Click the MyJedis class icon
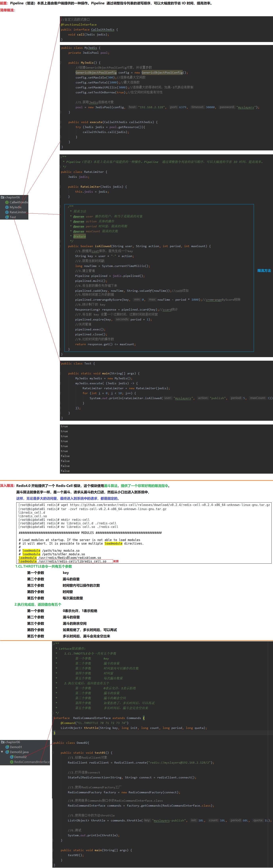Screen dimensions: 273x868 tap(7, 207)
